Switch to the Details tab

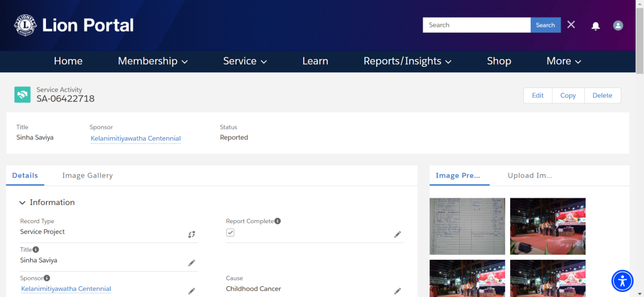(25, 176)
